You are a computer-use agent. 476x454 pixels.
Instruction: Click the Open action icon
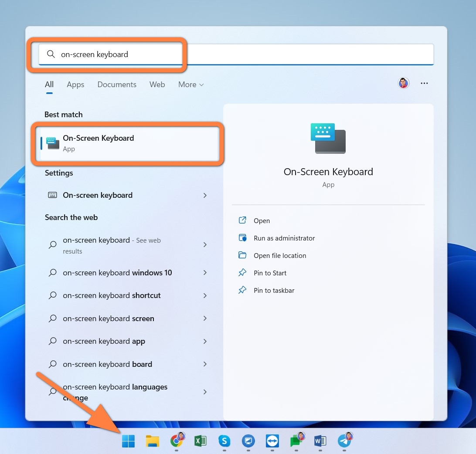tap(242, 220)
